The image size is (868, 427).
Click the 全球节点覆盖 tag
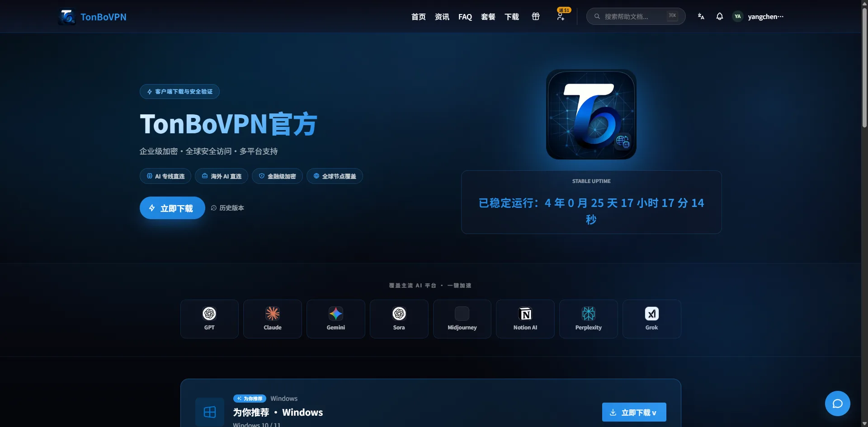(335, 176)
